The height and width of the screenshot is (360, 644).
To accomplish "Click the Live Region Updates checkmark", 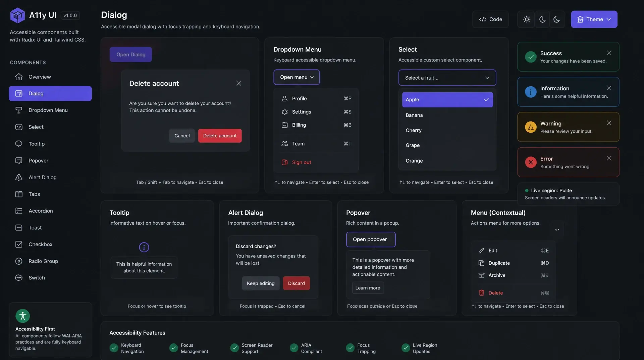I will pyautogui.click(x=406, y=348).
